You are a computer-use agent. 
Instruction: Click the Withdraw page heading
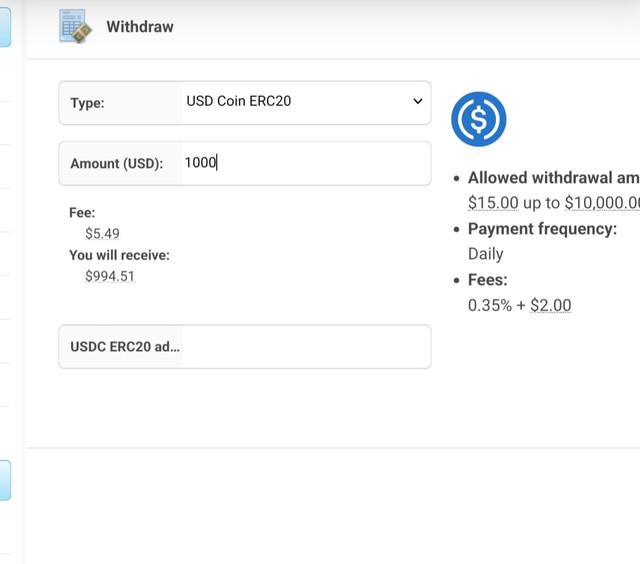(140, 27)
